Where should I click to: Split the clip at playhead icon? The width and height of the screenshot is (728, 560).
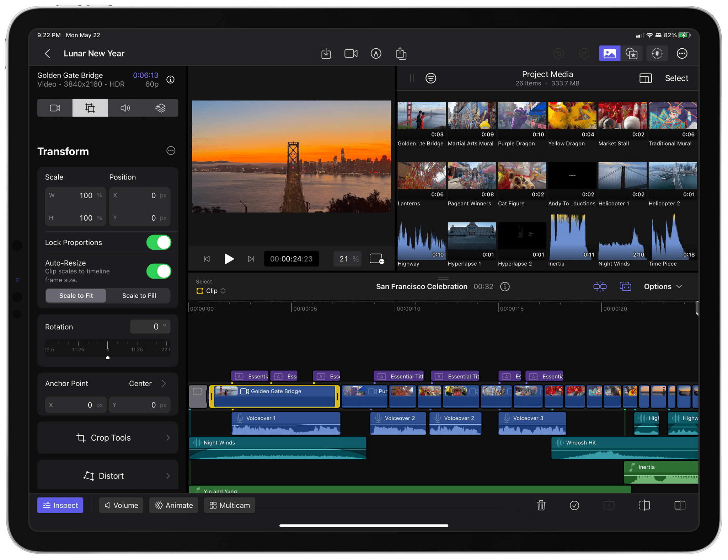point(609,505)
